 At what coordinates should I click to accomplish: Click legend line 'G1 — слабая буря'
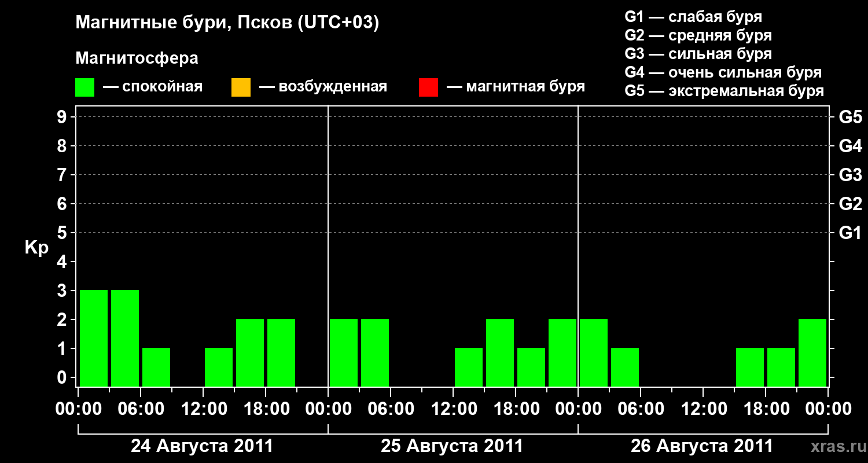coord(693,17)
